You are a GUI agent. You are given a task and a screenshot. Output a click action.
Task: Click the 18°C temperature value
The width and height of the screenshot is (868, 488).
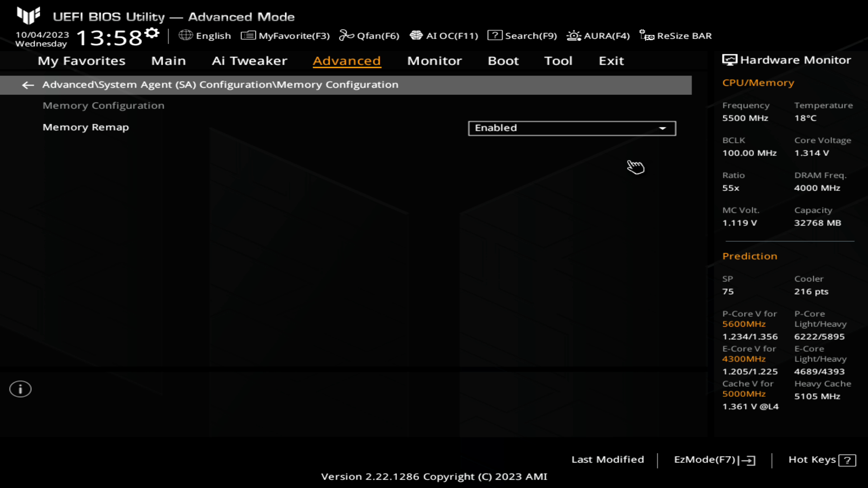[x=806, y=118]
